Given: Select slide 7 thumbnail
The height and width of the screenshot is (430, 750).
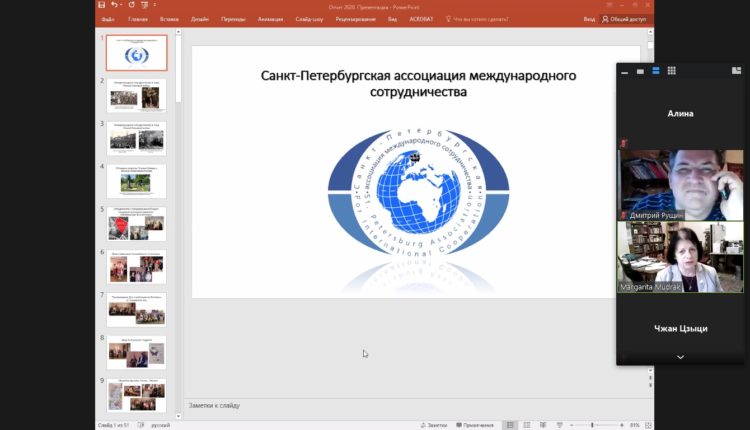Looking at the screenshot, I should coord(136,309).
